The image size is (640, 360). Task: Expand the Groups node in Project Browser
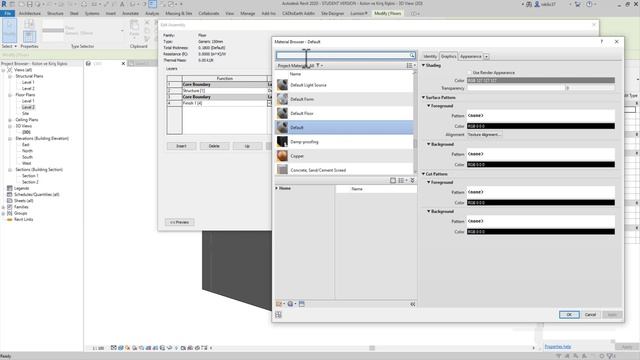click(4, 213)
